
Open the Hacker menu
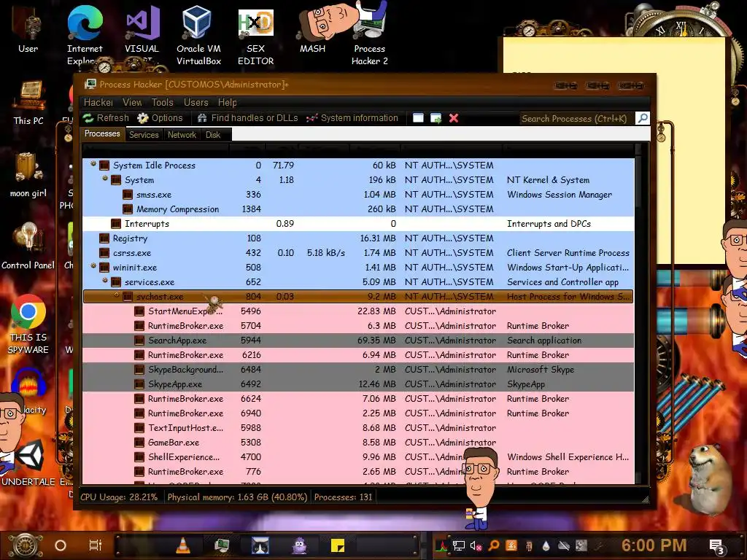coord(98,102)
